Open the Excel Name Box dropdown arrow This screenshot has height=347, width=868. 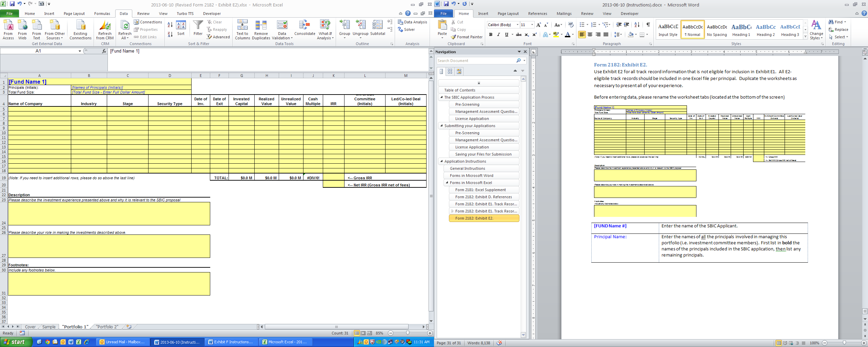[80, 51]
